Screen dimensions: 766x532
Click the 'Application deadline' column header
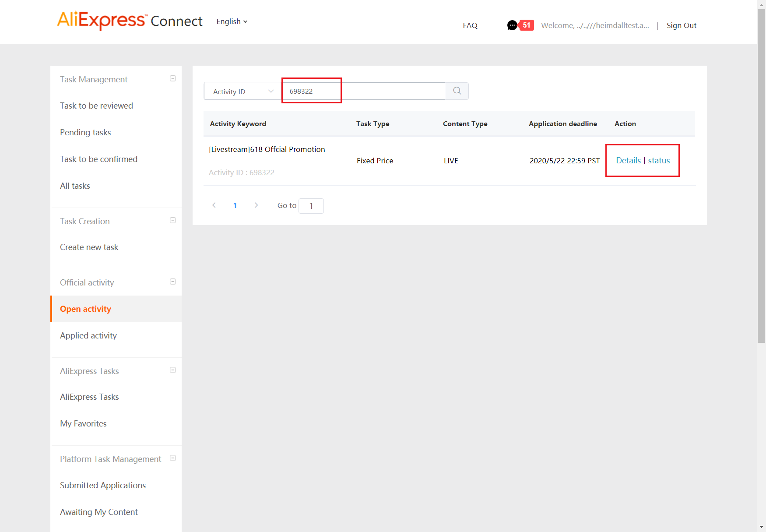coord(563,124)
